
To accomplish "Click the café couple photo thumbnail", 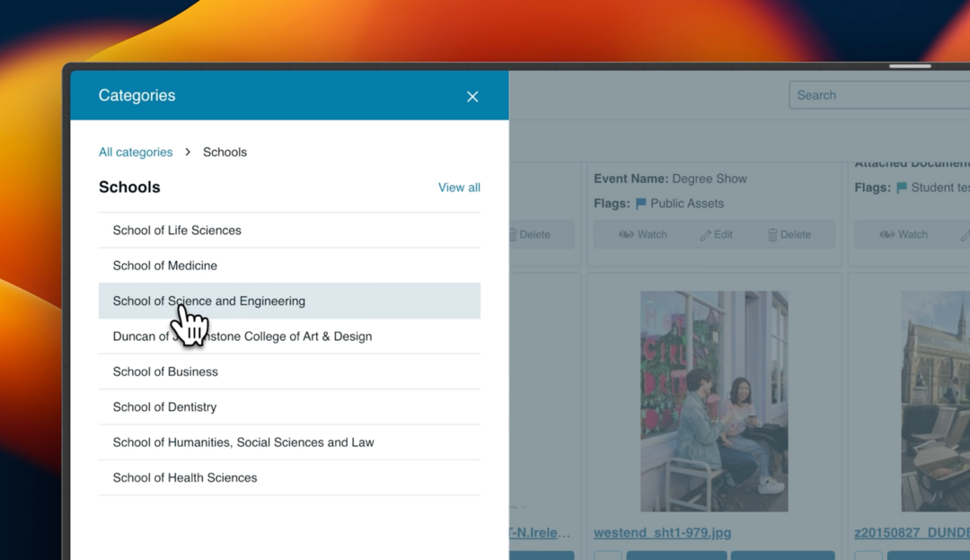I will point(714,401).
